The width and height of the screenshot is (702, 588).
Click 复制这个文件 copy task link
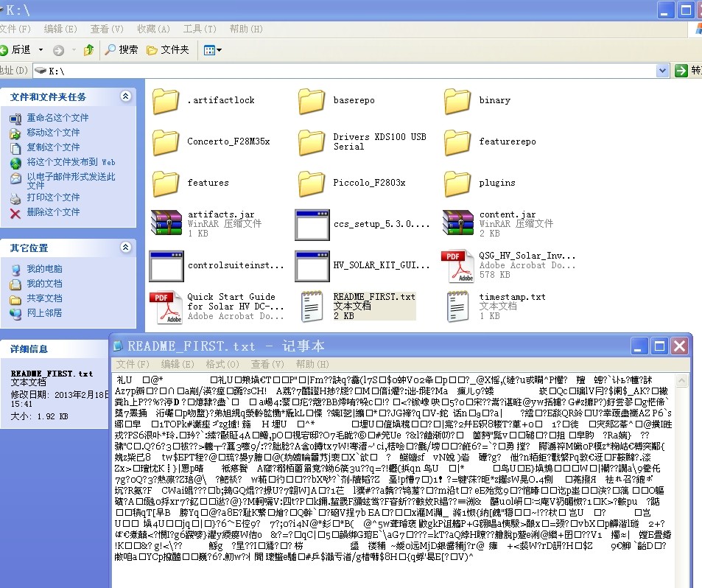(x=53, y=147)
